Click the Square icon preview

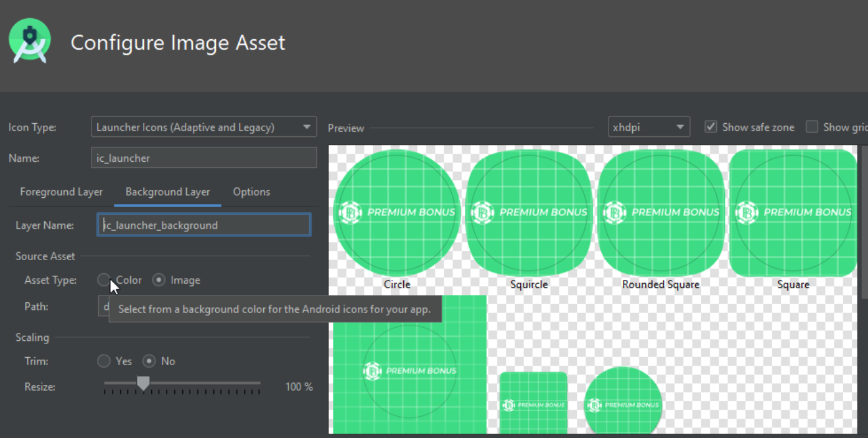(x=793, y=212)
